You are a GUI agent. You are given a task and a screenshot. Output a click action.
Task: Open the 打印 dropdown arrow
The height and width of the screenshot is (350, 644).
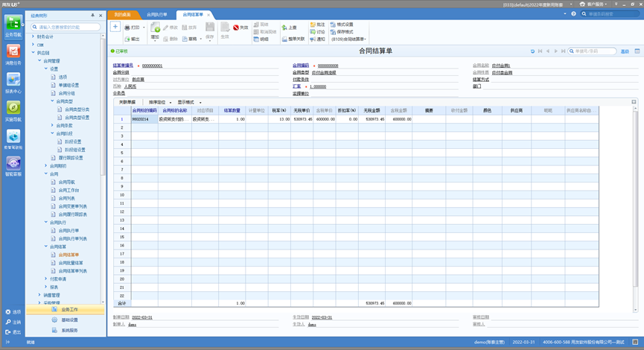(x=144, y=28)
